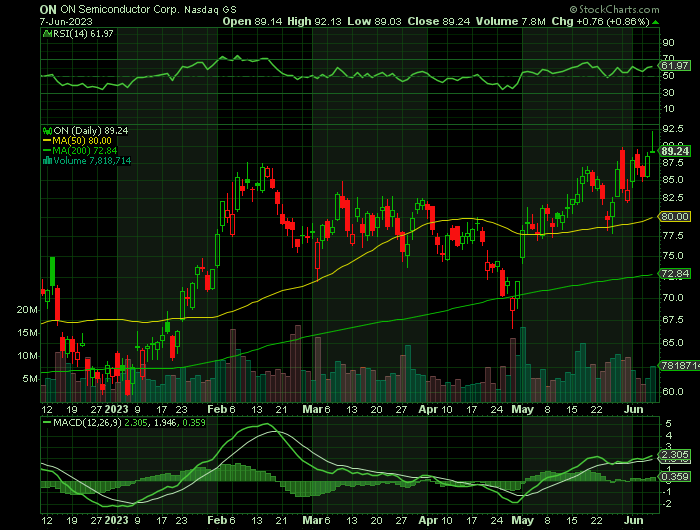Click the yellow dash icon before MA(50)
Viewport: 700px width, 530px height.
point(47,141)
